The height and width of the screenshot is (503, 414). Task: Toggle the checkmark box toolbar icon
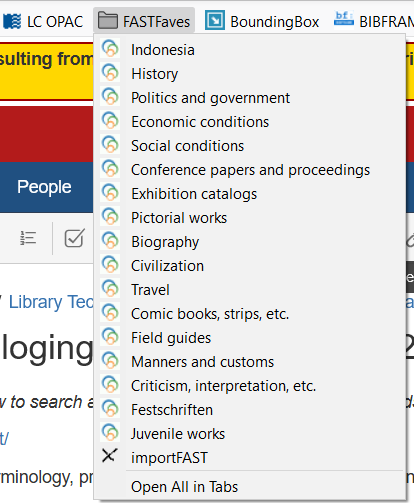74,238
